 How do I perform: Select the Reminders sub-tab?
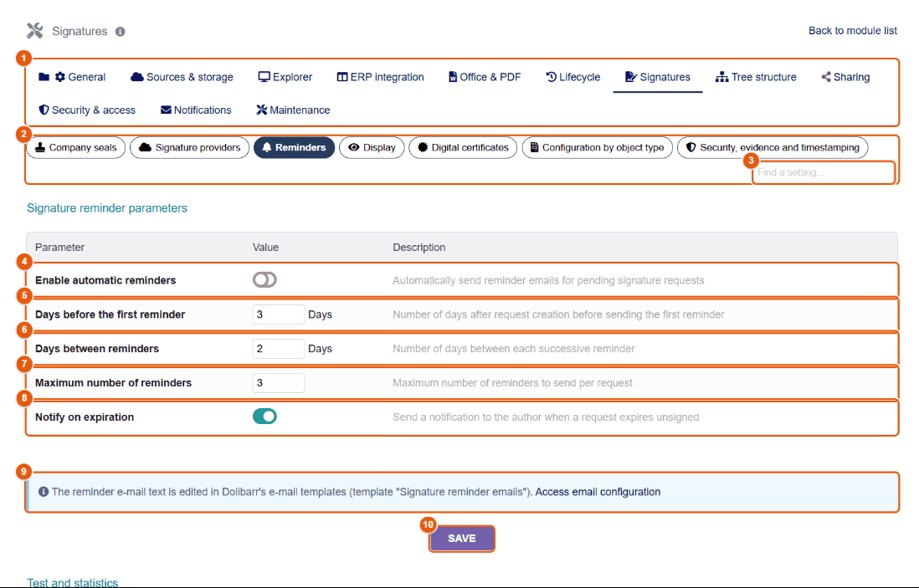point(295,147)
